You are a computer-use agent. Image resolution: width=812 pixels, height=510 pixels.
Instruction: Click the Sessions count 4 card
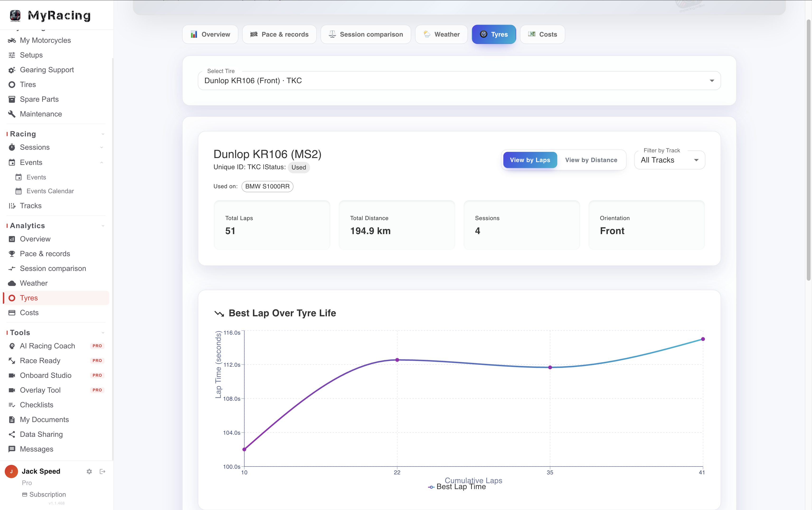click(522, 225)
